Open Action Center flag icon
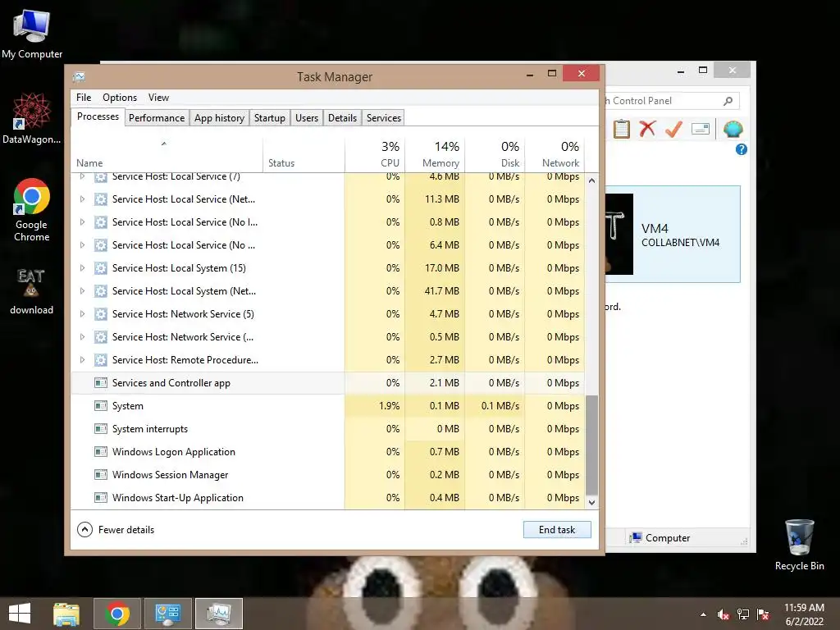 coord(763,614)
